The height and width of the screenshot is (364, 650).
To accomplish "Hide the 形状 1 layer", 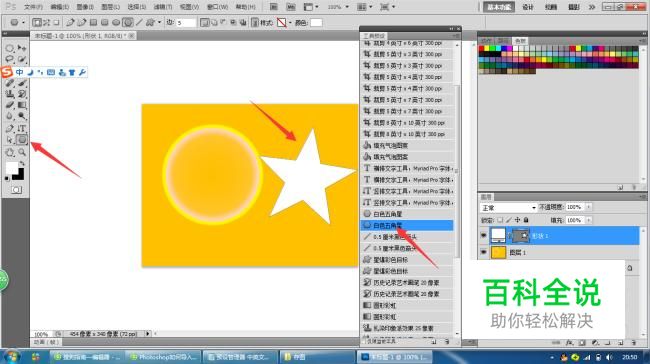I will tap(483, 235).
